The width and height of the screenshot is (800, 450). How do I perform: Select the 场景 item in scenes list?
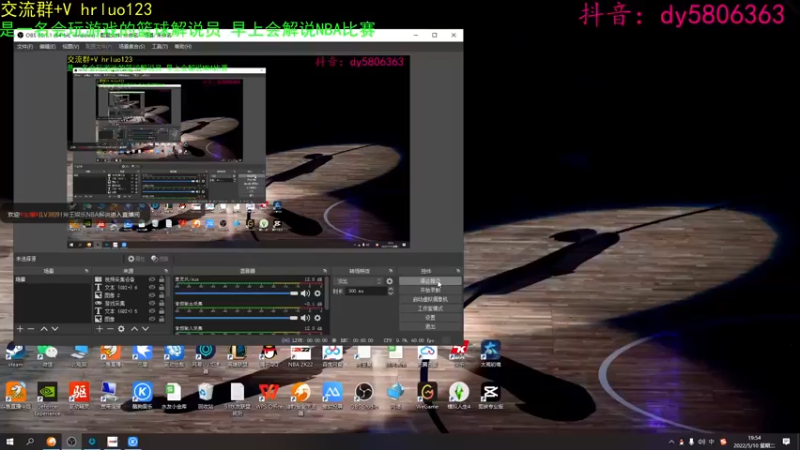click(52, 280)
